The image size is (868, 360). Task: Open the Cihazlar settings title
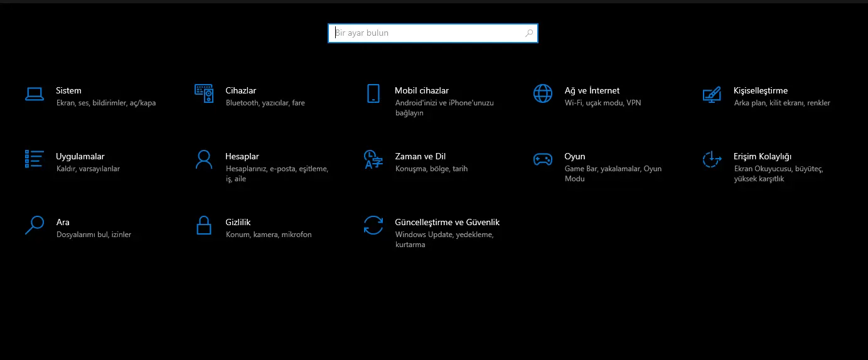point(241,90)
